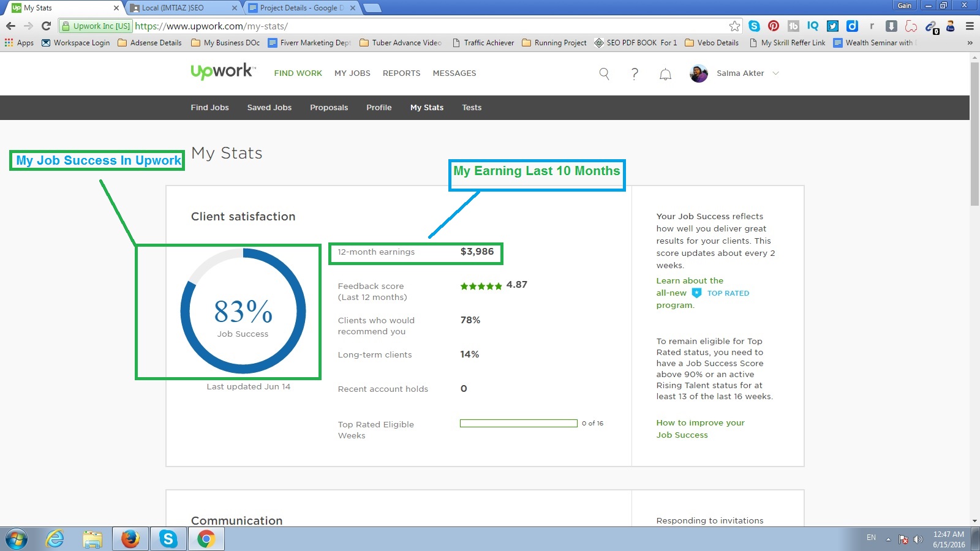Click the Skype extension icon in toolbar
980x551 pixels.
coord(754,26)
